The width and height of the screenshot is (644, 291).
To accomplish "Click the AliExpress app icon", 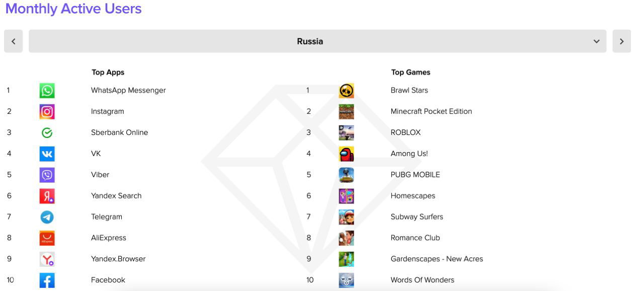I will [x=47, y=238].
